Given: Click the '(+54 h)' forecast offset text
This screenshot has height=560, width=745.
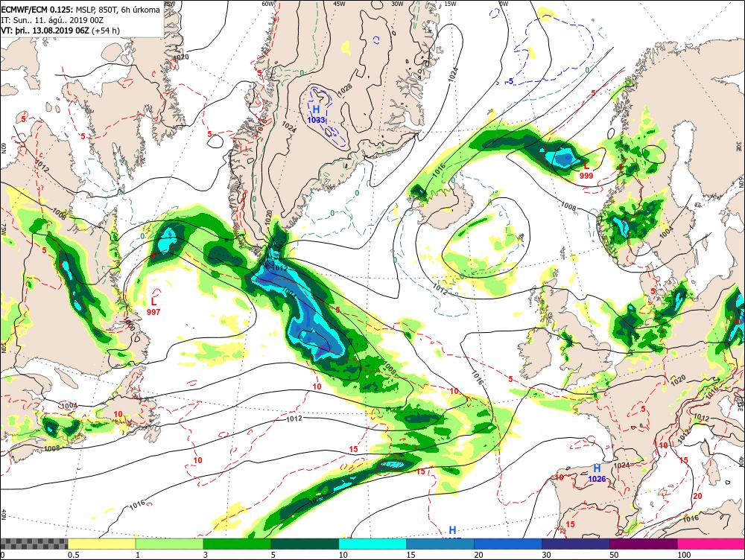Looking at the screenshot, I should point(106,31).
